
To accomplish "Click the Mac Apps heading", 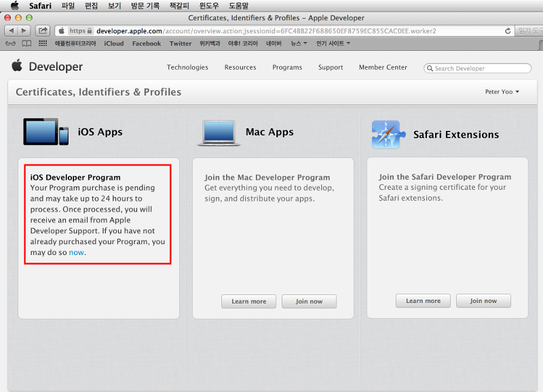I will coord(269,132).
